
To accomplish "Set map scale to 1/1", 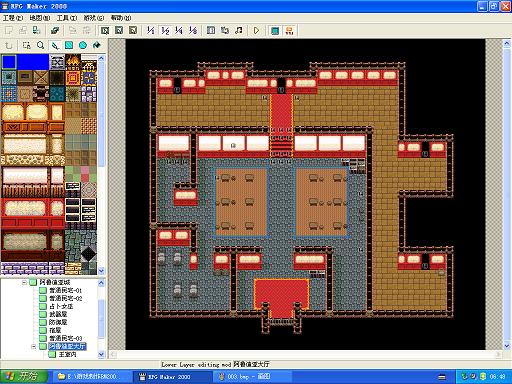I will coord(151,31).
